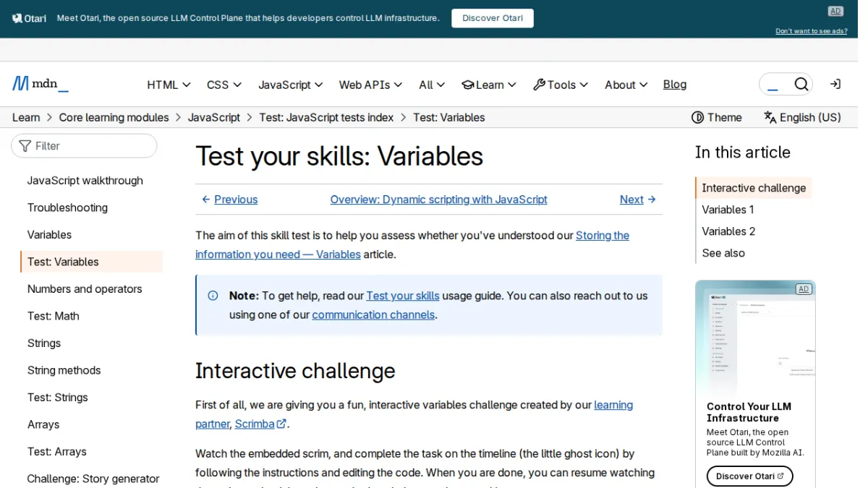The image size is (868, 488).
Task: Click the AD badge on sidebar ad
Action: (x=803, y=289)
